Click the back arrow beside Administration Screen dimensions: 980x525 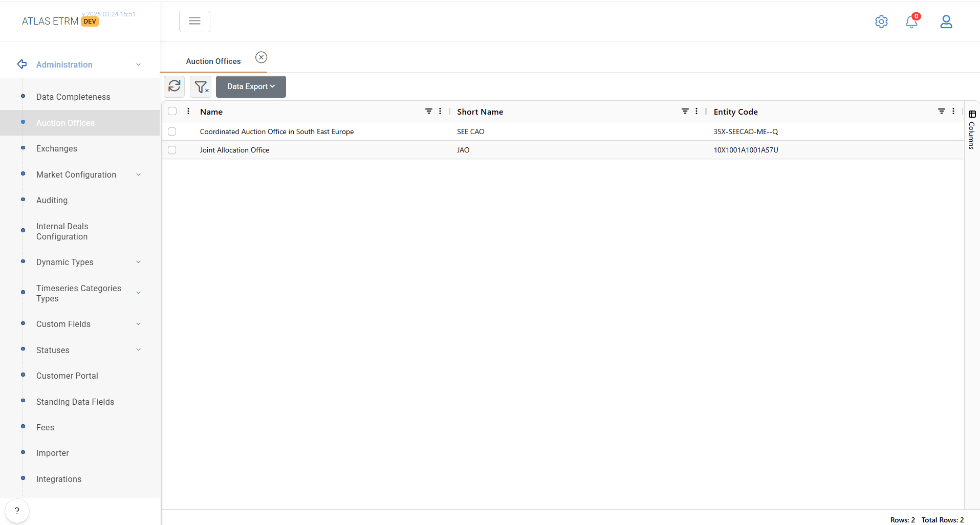[22, 64]
